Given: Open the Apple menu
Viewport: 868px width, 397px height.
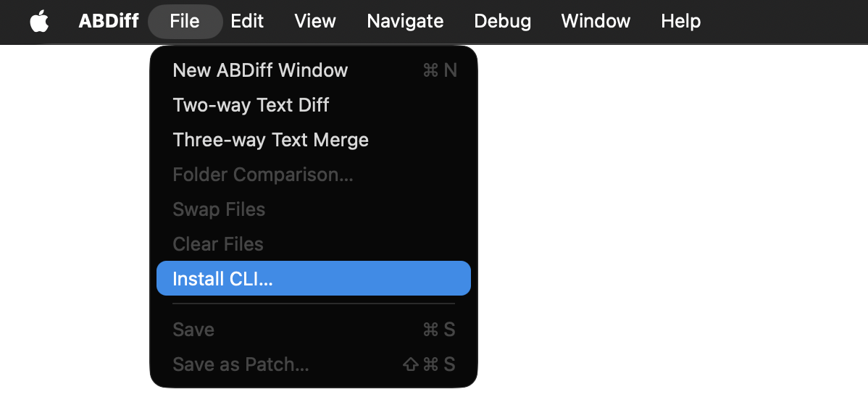Looking at the screenshot, I should pyautogui.click(x=39, y=22).
